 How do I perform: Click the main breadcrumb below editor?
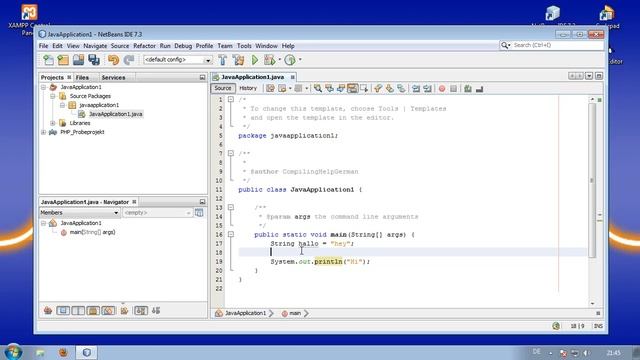coord(295,313)
